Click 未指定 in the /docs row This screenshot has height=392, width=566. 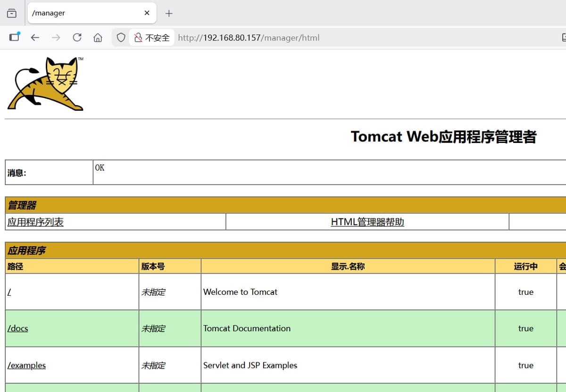pos(153,328)
